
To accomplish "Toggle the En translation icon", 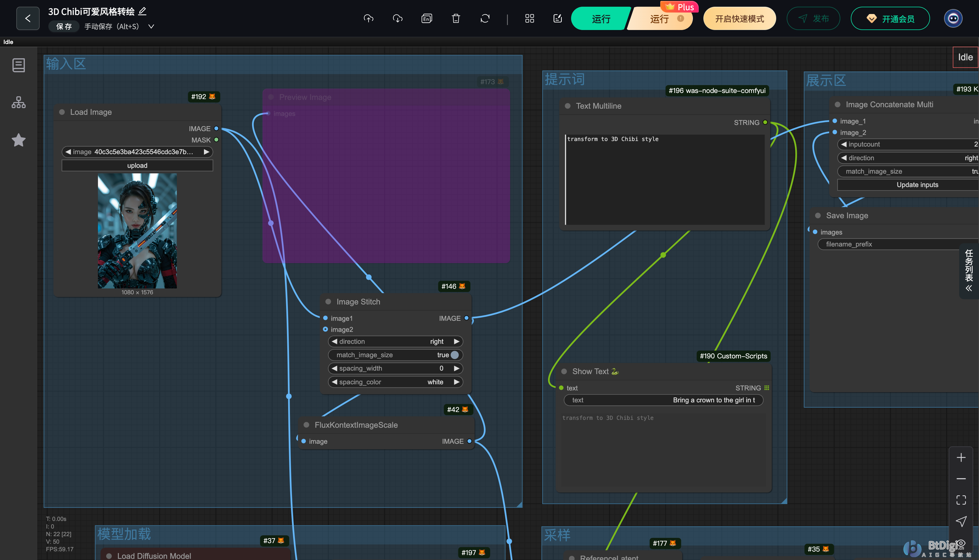I will (427, 18).
